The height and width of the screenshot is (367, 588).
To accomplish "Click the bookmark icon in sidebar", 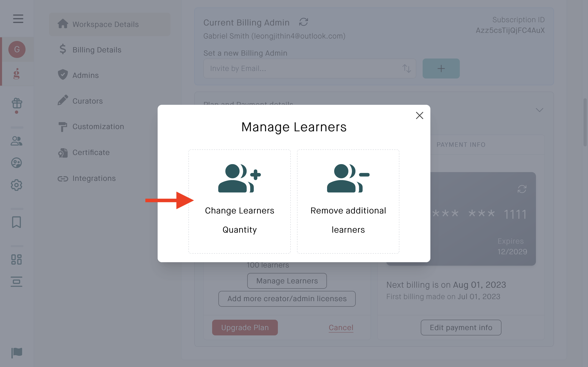I will point(17,222).
